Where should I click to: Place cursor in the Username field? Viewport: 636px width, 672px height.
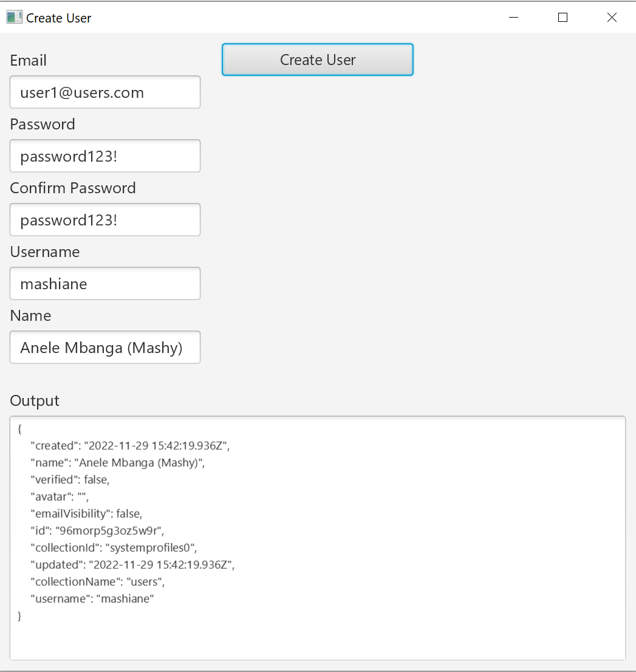(x=105, y=284)
